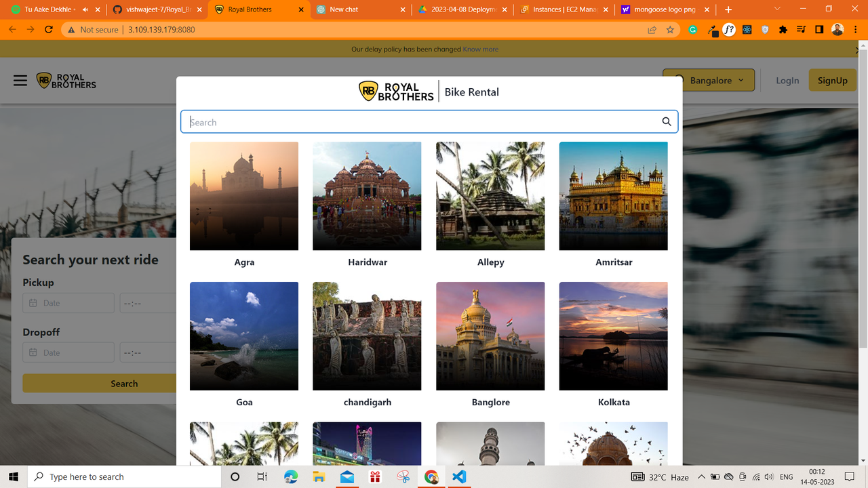Click the taskbar clock and date
This screenshot has height=488, width=868.
(x=817, y=477)
